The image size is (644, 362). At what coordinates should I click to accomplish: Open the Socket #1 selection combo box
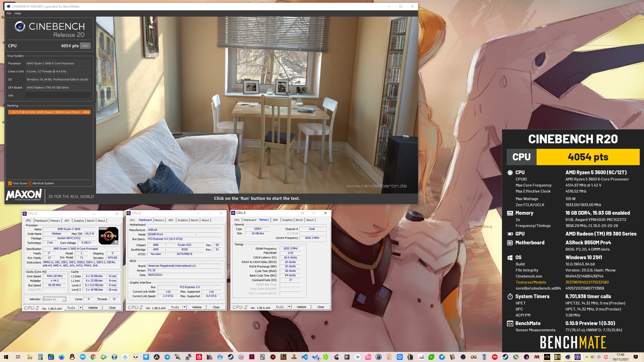pyautogui.click(x=54, y=299)
